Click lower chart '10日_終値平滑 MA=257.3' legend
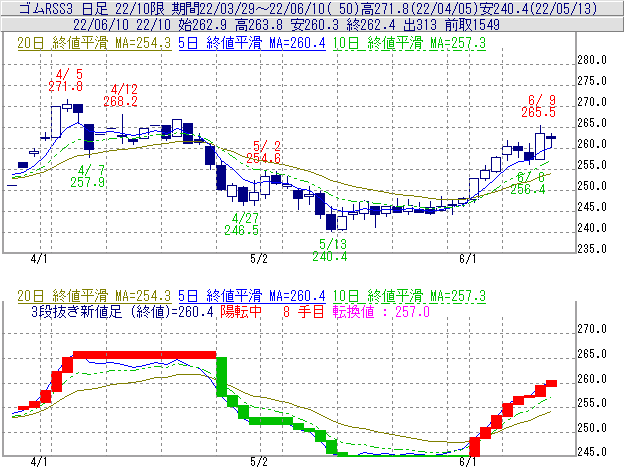The height and width of the screenshot is (475, 624). 410,296
